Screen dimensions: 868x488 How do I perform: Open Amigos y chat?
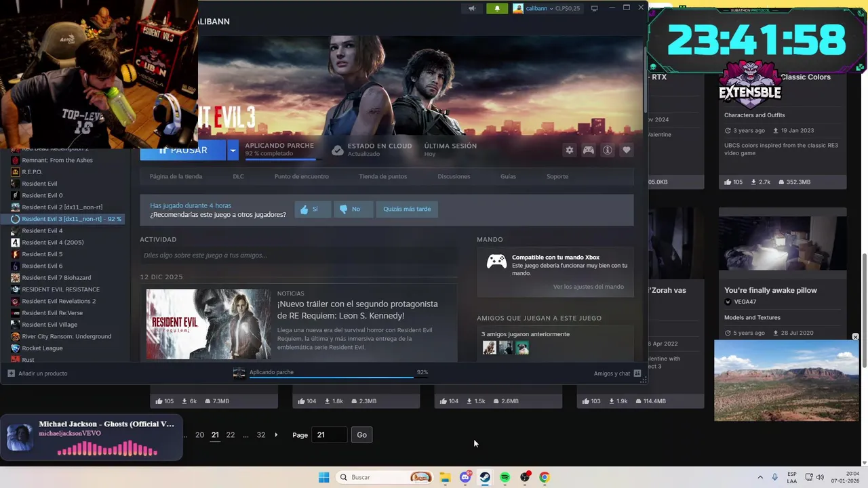pos(617,373)
